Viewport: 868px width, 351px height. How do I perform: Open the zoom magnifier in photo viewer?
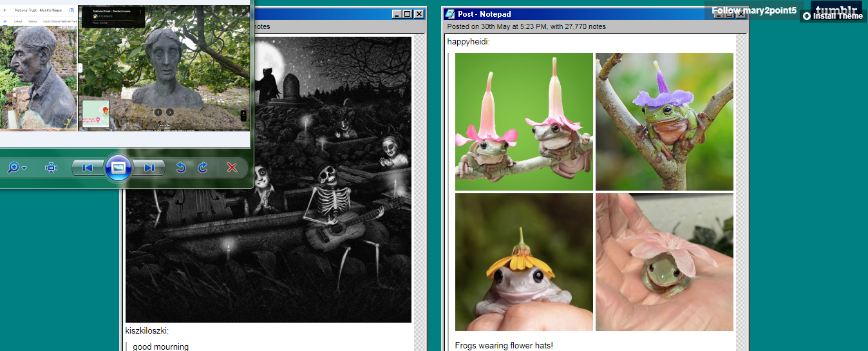(14, 168)
